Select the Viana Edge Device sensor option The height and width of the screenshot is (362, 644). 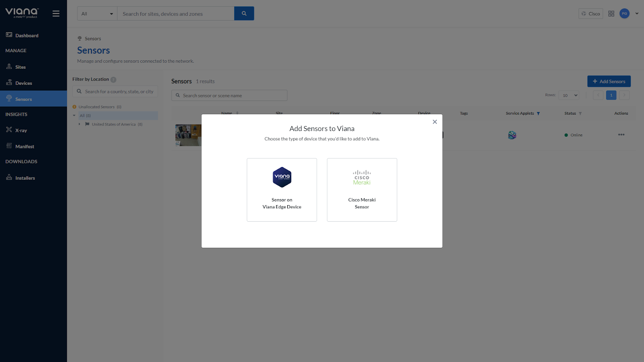pyautogui.click(x=282, y=189)
